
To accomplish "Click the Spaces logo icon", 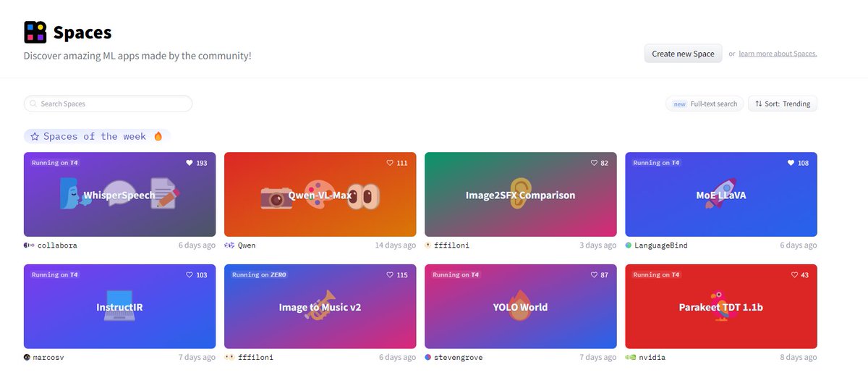I will tap(35, 32).
